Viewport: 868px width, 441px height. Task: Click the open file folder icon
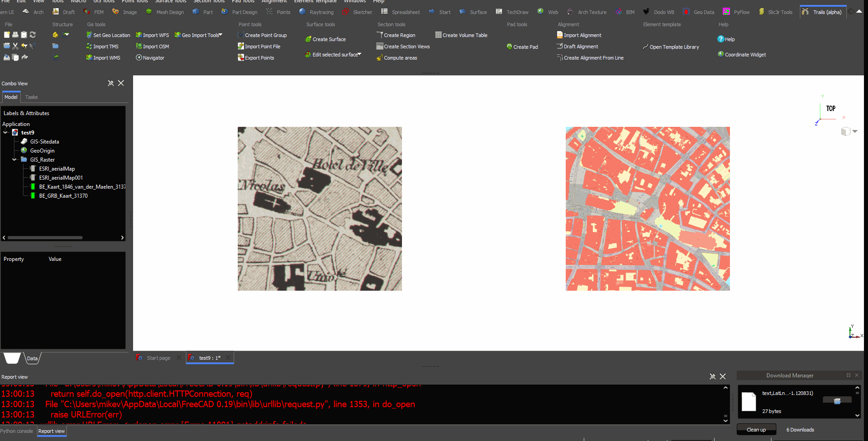pos(7,46)
